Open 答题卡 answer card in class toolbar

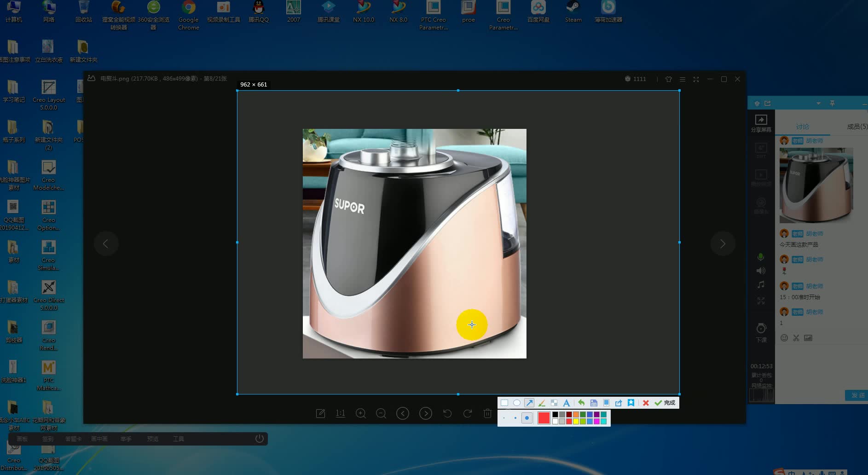point(74,439)
